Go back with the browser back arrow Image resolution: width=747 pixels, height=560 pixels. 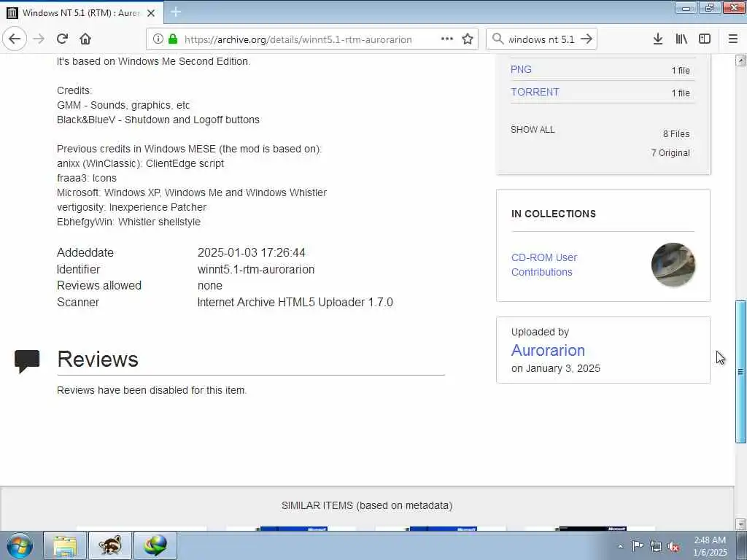coord(15,39)
